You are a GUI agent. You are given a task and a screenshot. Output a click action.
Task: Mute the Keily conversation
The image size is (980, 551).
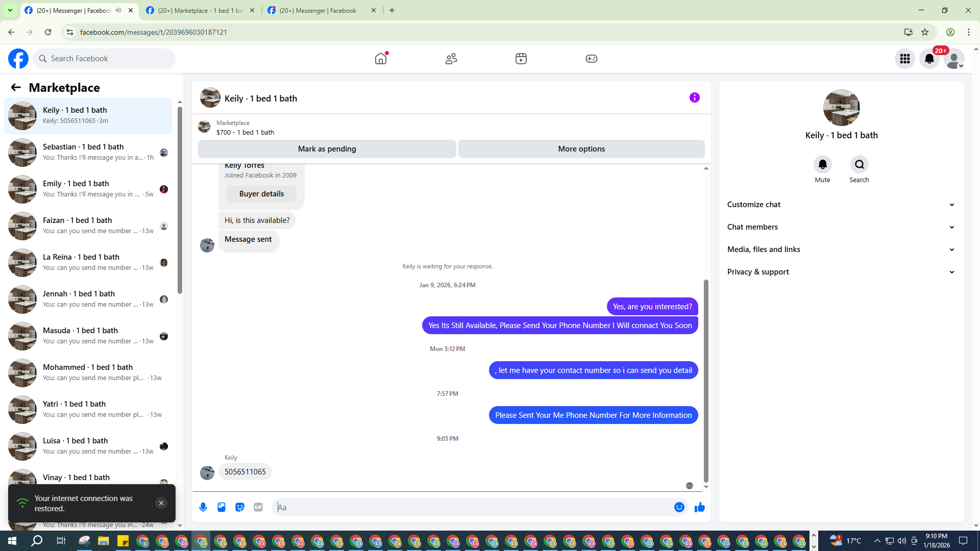pyautogui.click(x=822, y=165)
